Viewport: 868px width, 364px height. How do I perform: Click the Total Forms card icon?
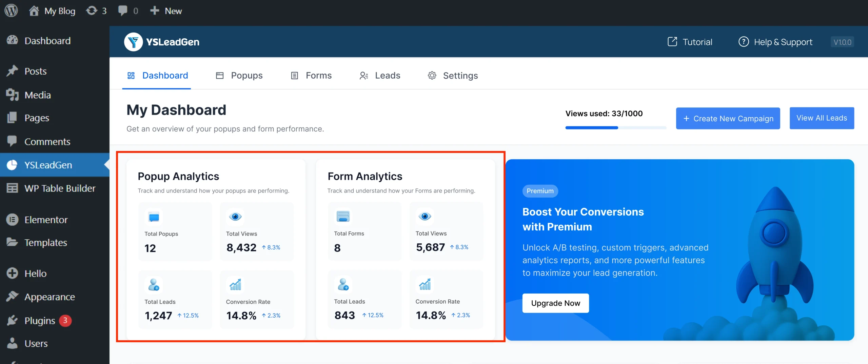coord(343,217)
